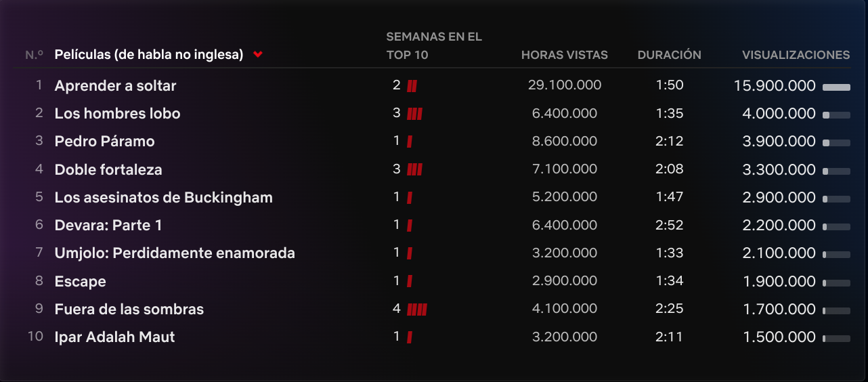The height and width of the screenshot is (382, 868).
Task: Click the four-bar weeks icon for Fuera de las sombras
Action: [417, 310]
